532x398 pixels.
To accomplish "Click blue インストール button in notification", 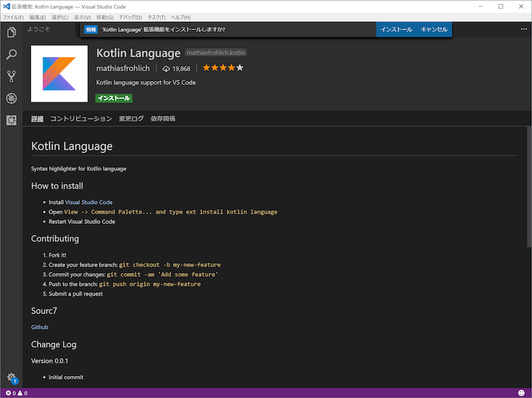I will pos(396,29).
